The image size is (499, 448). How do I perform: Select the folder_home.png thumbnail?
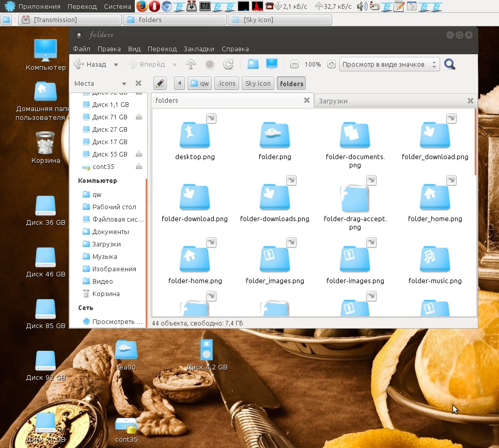pos(435,197)
